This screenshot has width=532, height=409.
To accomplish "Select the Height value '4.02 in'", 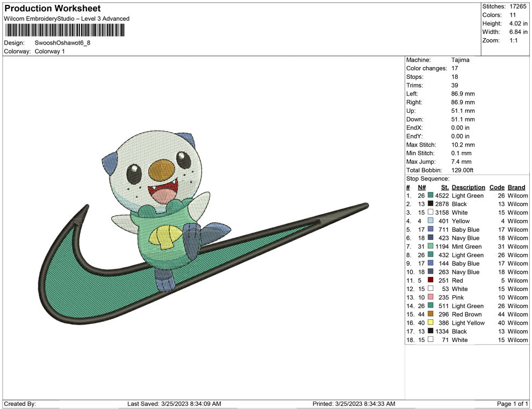I will (518, 24).
